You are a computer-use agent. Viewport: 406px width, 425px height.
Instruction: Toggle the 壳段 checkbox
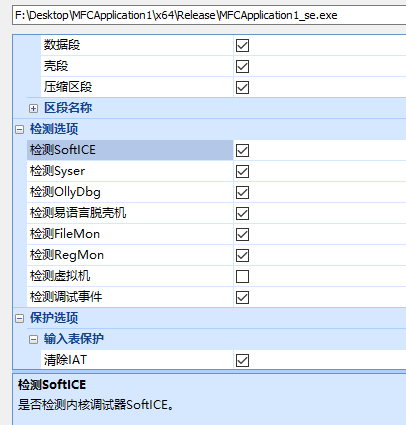pos(242,67)
